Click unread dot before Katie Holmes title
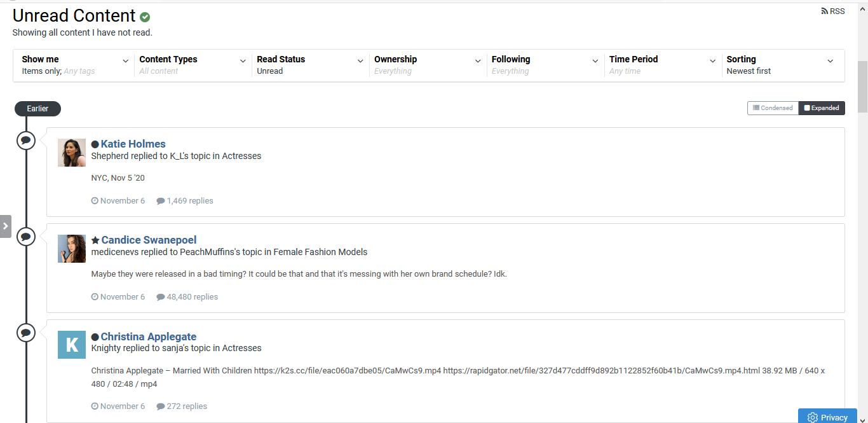868x423 pixels. (95, 144)
